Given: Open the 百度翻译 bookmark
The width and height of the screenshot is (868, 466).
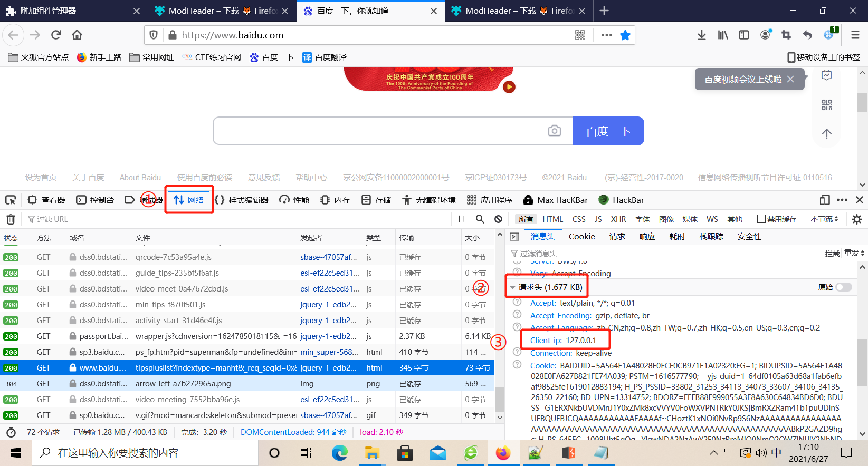Looking at the screenshot, I should coord(324,57).
